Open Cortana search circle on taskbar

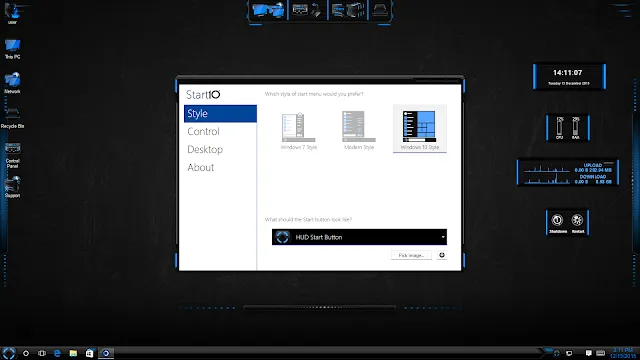point(26,353)
